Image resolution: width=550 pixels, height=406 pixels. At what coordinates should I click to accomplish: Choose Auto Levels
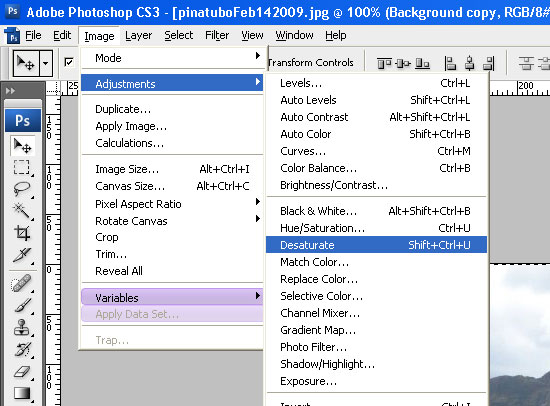(x=376, y=100)
